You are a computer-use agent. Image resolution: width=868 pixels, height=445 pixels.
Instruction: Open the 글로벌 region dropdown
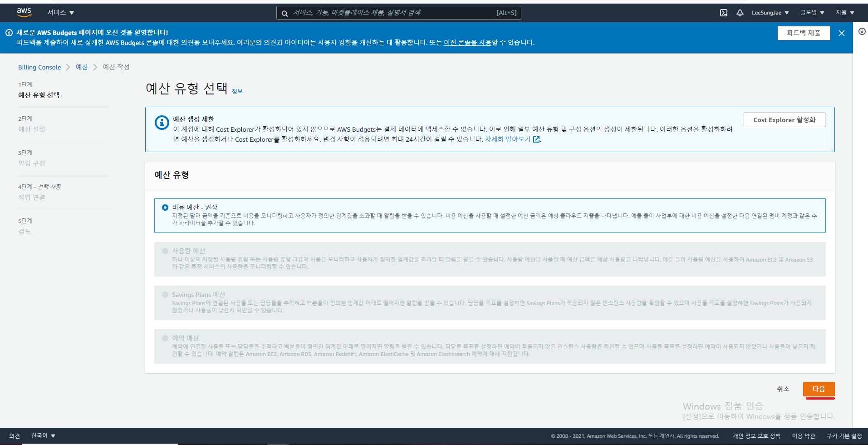pos(812,13)
